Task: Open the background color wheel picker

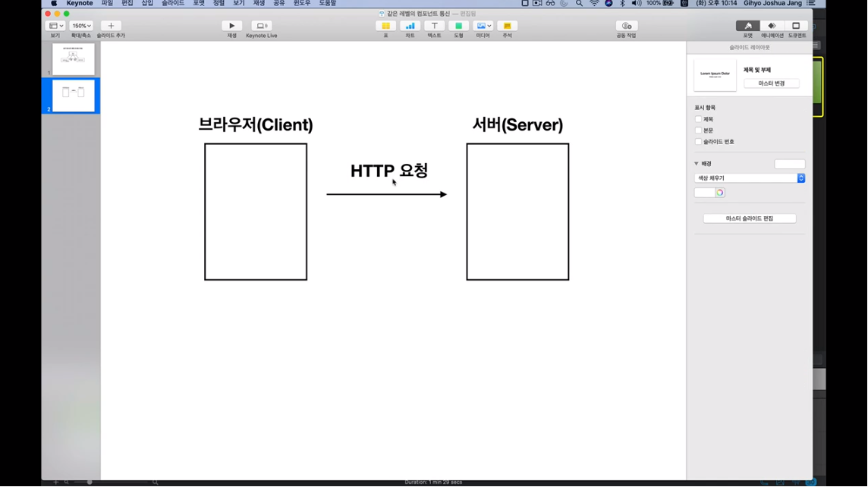Action: pos(719,193)
